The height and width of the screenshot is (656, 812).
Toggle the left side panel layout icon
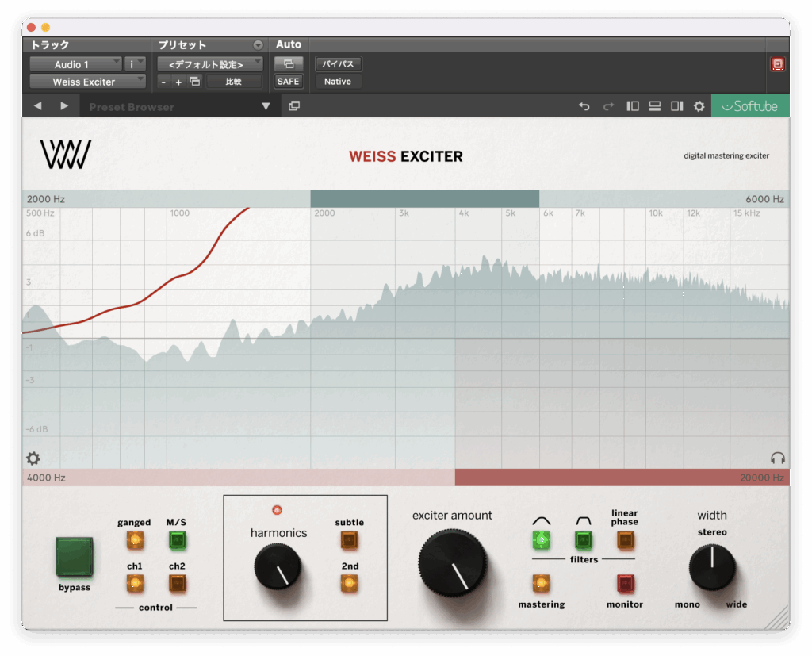(632, 106)
